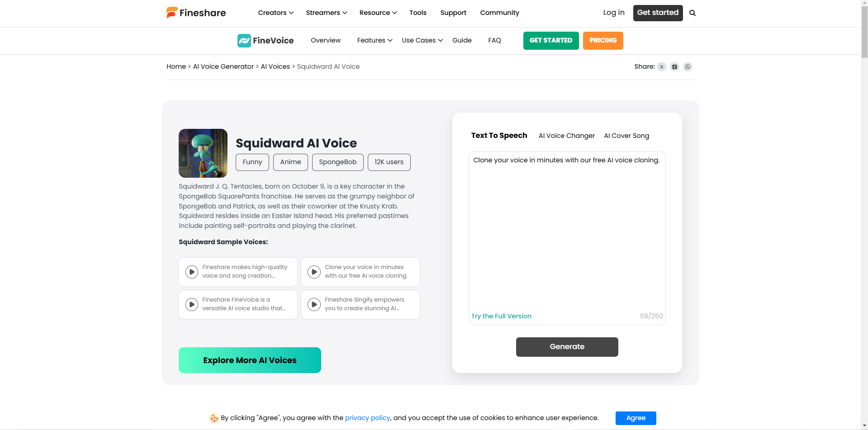868x430 pixels.
Task: Share page via Facebook icon
Action: point(675,67)
